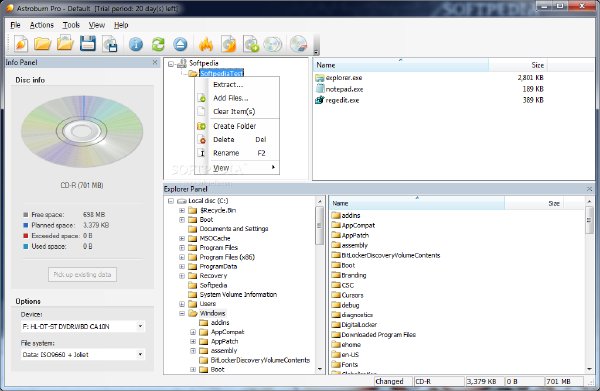600x391 pixels.
Task: Click the Burn image flame-disc icon
Action: pos(228,44)
